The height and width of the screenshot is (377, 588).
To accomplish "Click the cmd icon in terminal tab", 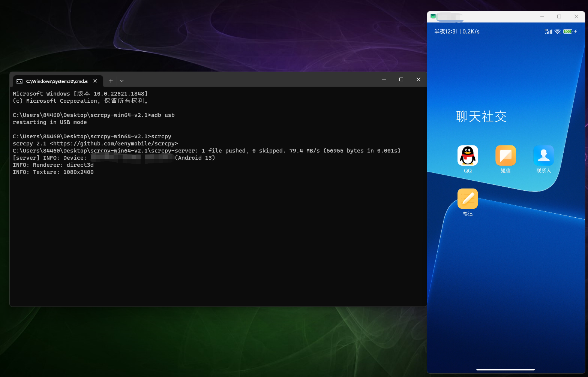I will (19, 81).
